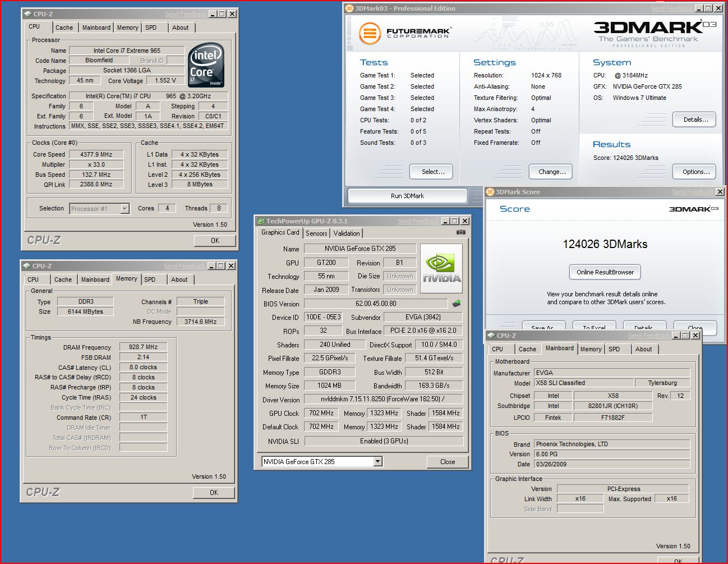Click the GPU-Z BIOS Version field
This screenshot has height=564, width=728.
tap(376, 304)
